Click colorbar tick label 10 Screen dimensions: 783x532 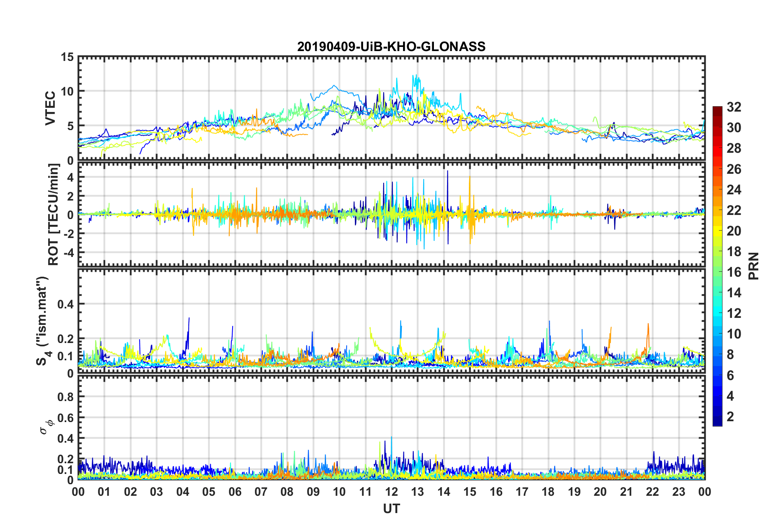pos(734,334)
